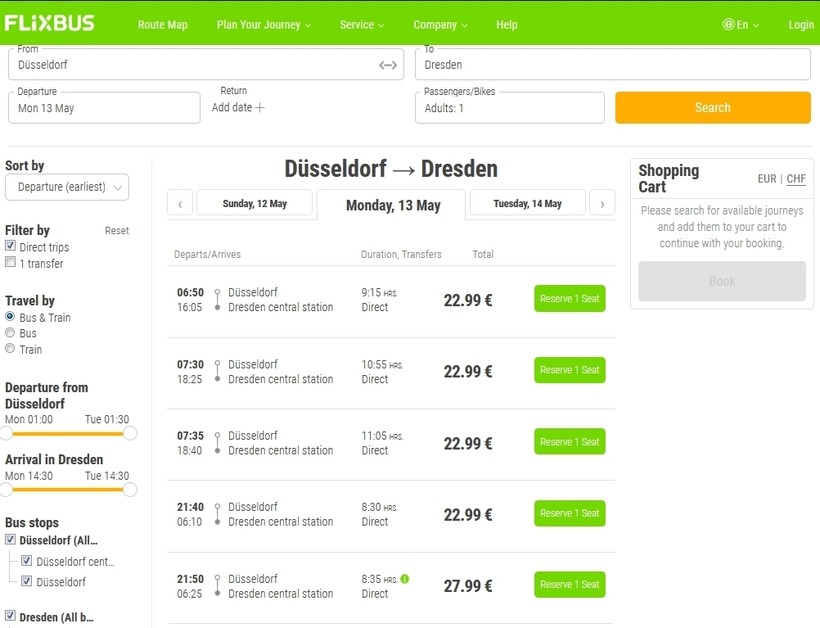Select the Train travel option
This screenshot has width=820, height=628.
pyautogui.click(x=11, y=349)
